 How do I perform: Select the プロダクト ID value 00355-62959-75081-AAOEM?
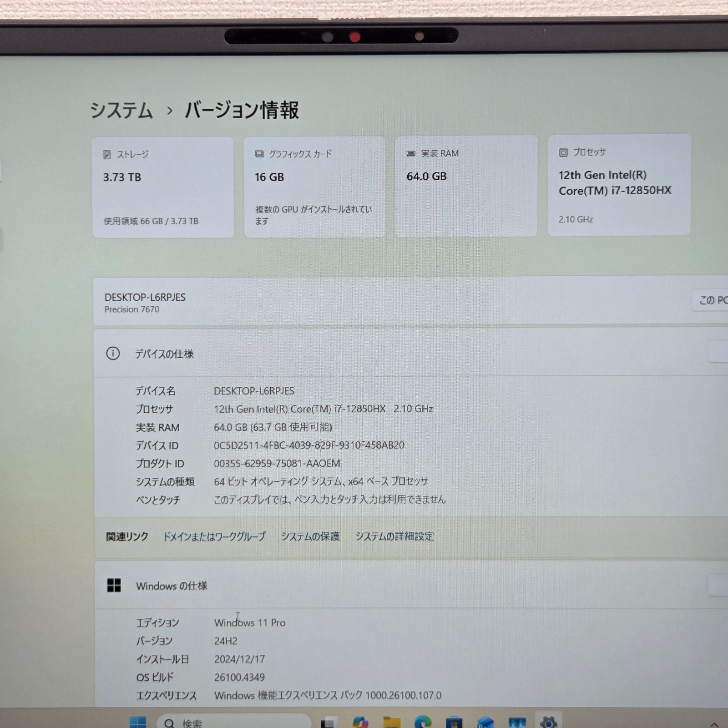click(277, 463)
